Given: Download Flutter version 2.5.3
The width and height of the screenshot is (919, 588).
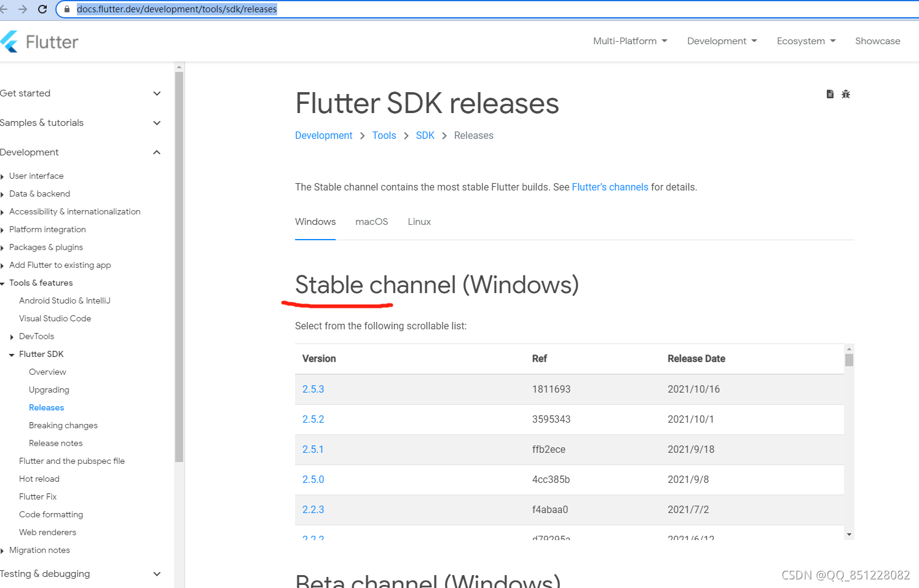Looking at the screenshot, I should click(x=313, y=390).
